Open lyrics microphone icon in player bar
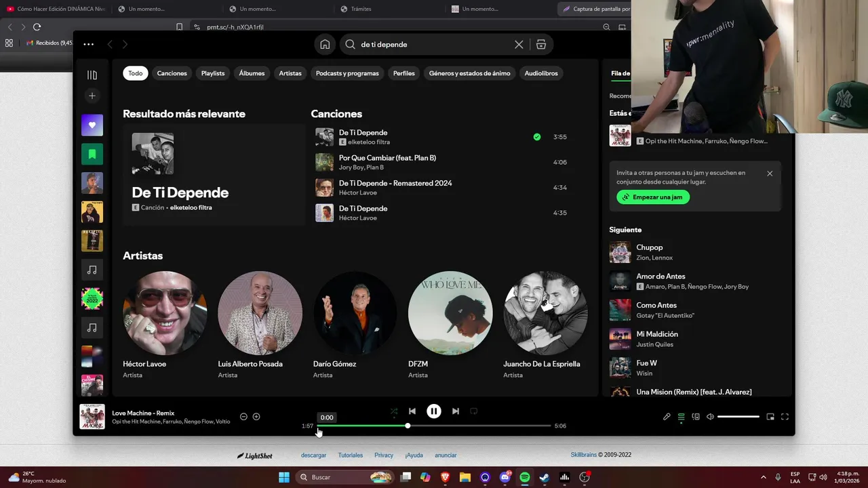 coord(667,417)
